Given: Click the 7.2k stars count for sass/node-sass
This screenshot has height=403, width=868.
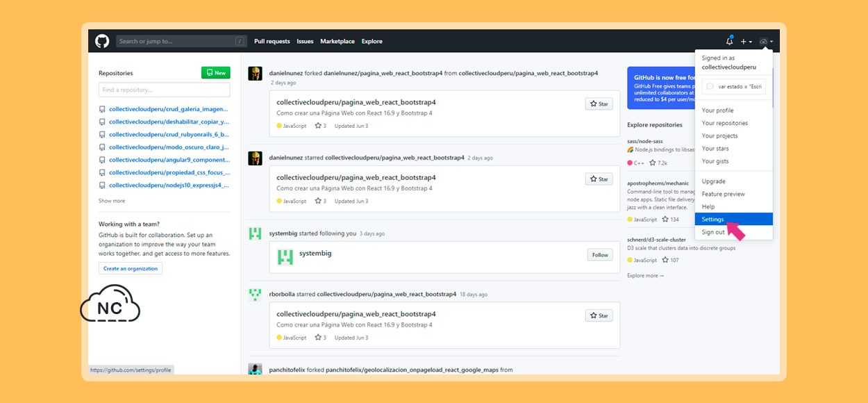Looking at the screenshot, I should [x=659, y=163].
